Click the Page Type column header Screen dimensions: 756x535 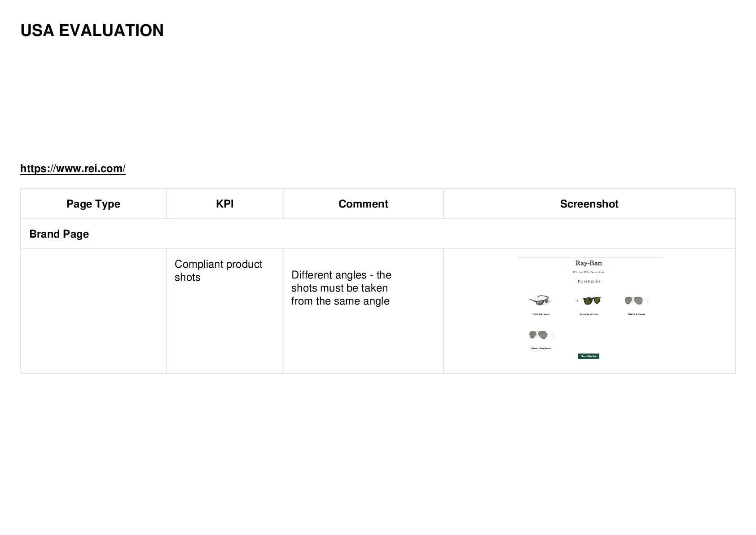tap(93, 204)
